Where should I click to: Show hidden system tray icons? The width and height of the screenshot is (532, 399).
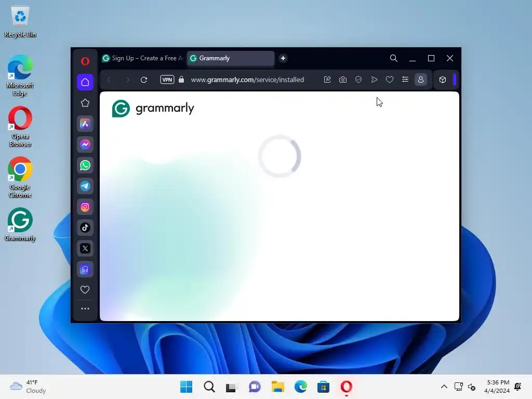pyautogui.click(x=444, y=387)
